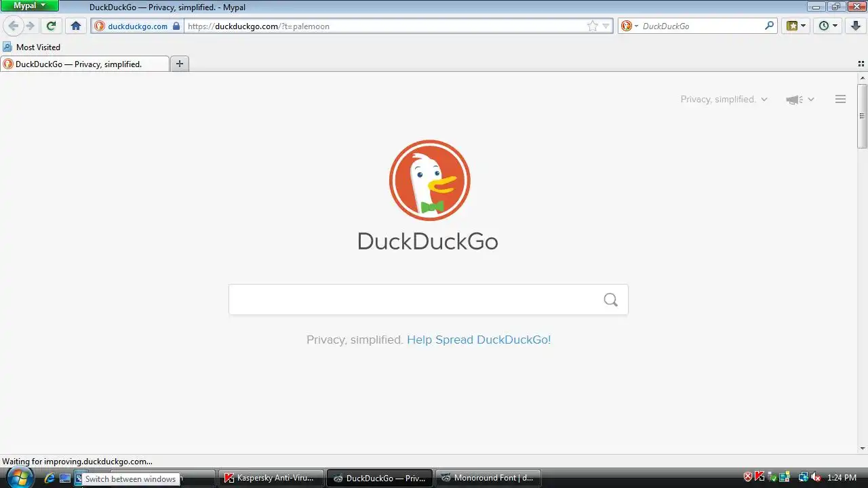Reload the current page
Screen dimensions: 868x488
click(x=51, y=26)
